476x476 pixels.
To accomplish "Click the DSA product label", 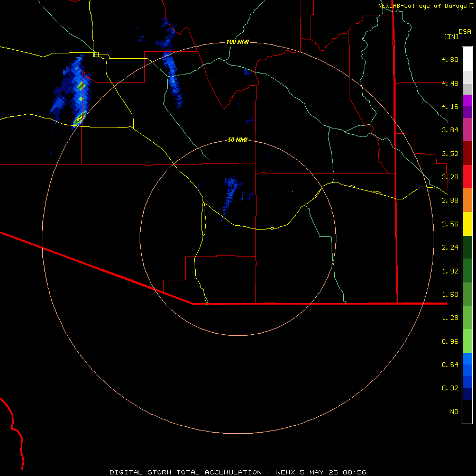I will [465, 31].
